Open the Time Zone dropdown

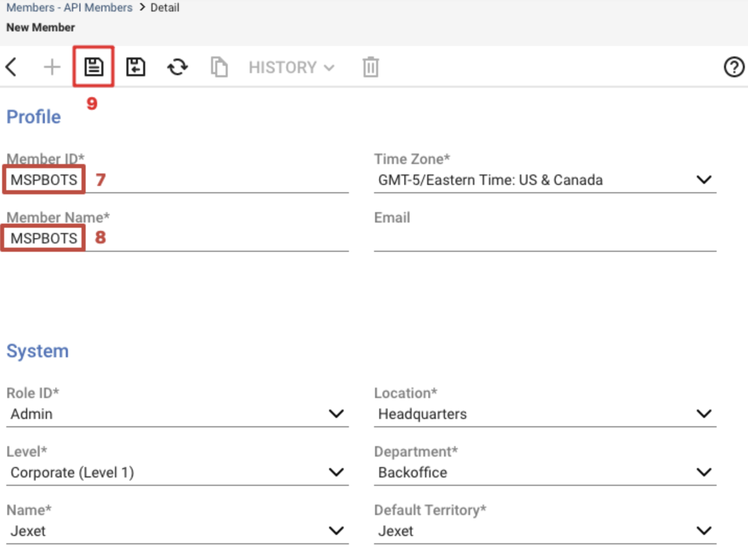click(545, 180)
